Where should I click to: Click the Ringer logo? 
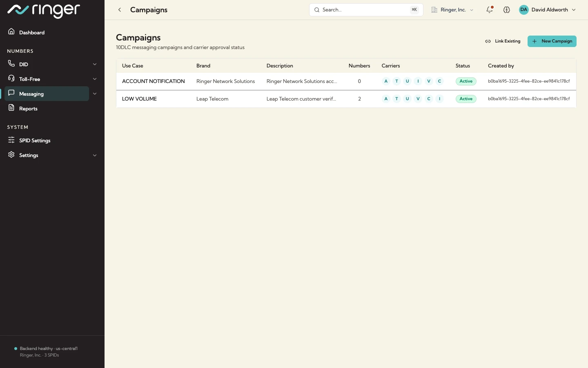pyautogui.click(x=44, y=10)
